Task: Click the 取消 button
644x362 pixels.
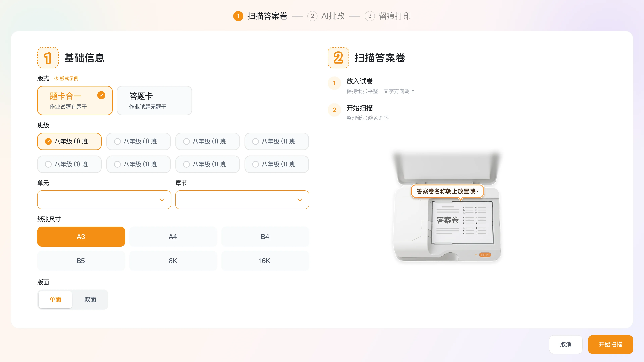Action: pyautogui.click(x=566, y=345)
